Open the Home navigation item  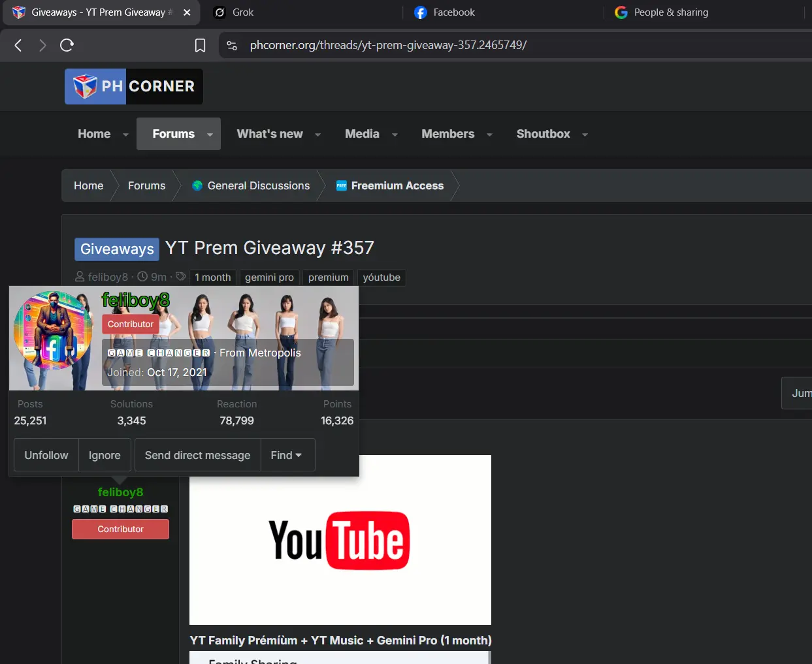(94, 134)
